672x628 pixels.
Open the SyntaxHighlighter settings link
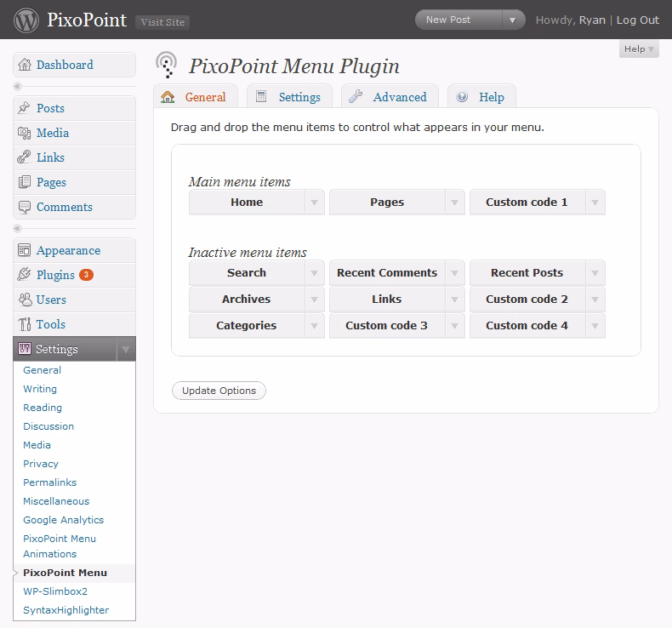[66, 610]
